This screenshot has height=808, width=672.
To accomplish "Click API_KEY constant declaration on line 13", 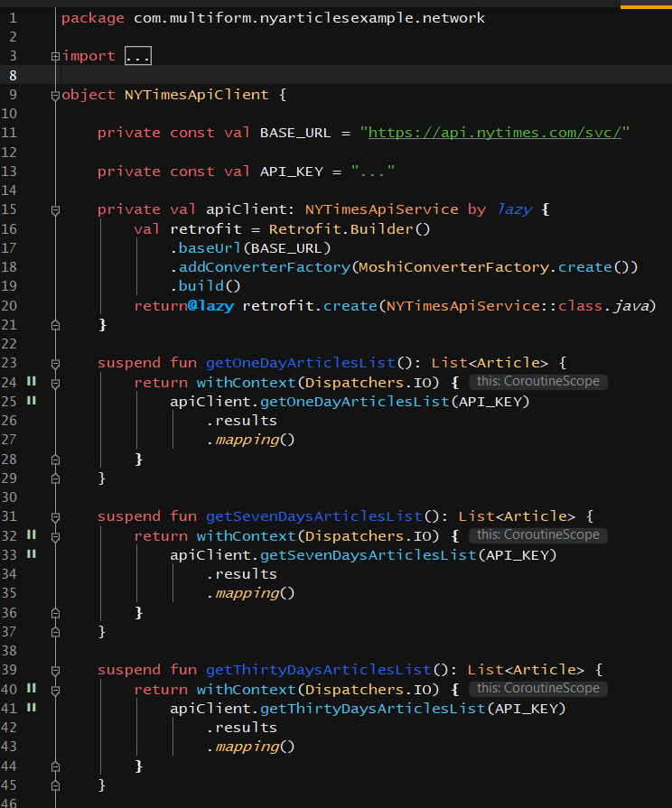I will [292, 172].
